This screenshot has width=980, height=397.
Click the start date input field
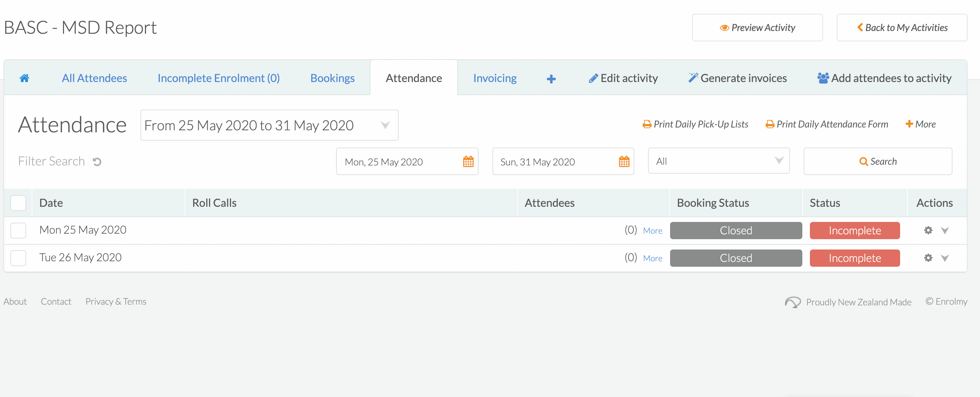coord(407,161)
